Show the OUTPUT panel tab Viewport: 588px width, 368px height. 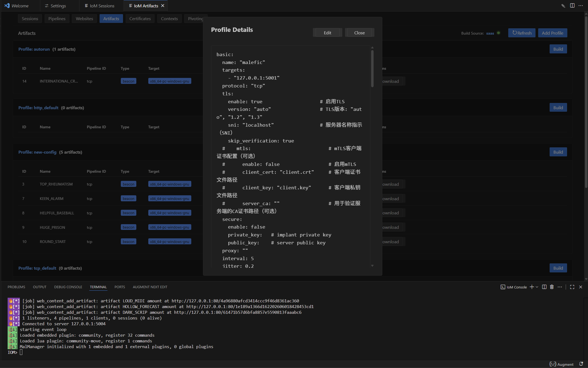(40, 287)
